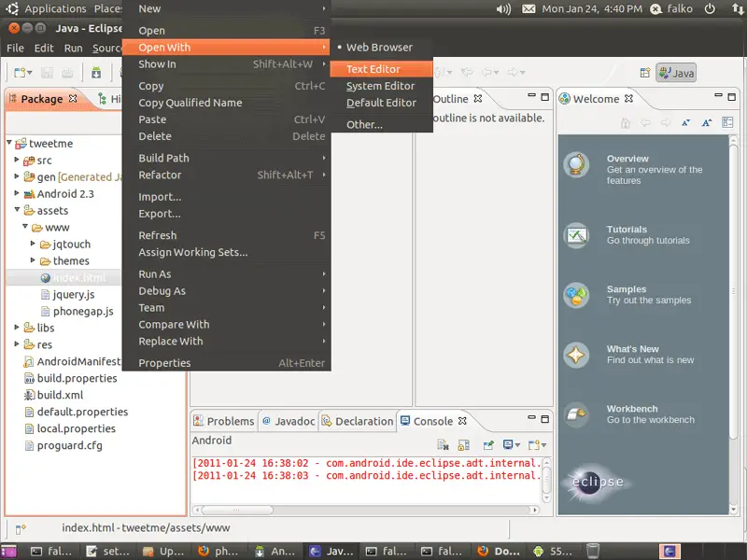The height and width of the screenshot is (560, 747).
Task: Select proguard.cfg in the package tree
Action: pyautogui.click(x=69, y=445)
